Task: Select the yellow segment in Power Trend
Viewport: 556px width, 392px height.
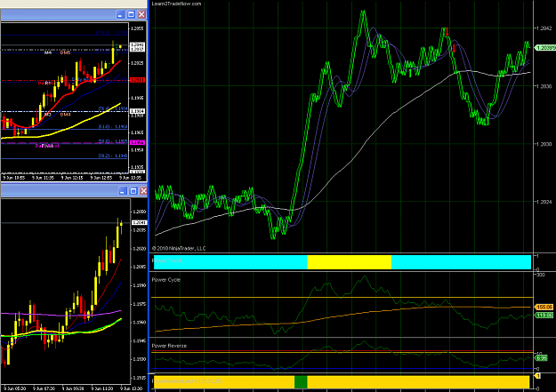Action: 350,262
